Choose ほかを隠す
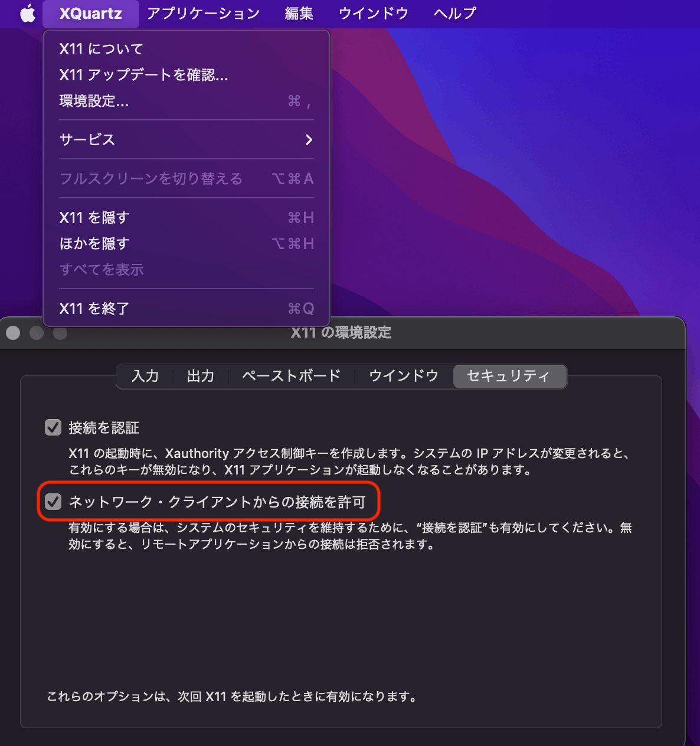Image resolution: width=700 pixels, height=746 pixels. point(187,244)
